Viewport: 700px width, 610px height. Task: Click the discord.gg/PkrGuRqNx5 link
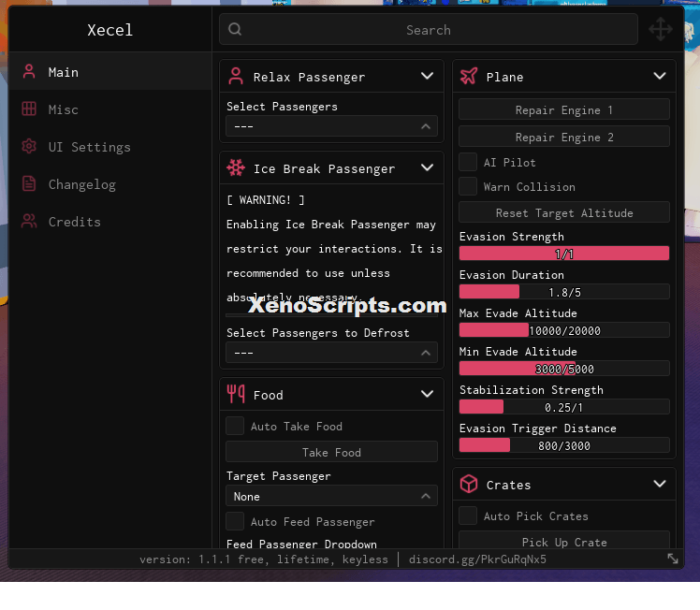point(477,559)
